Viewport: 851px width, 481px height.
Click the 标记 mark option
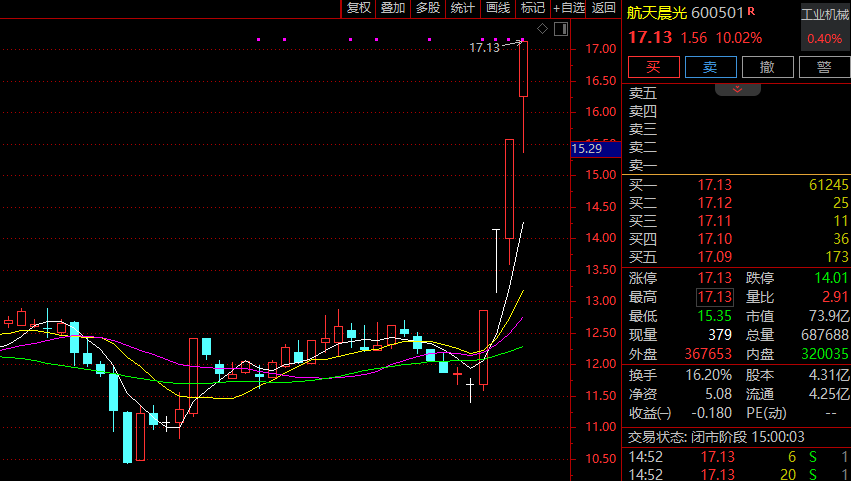(x=532, y=8)
